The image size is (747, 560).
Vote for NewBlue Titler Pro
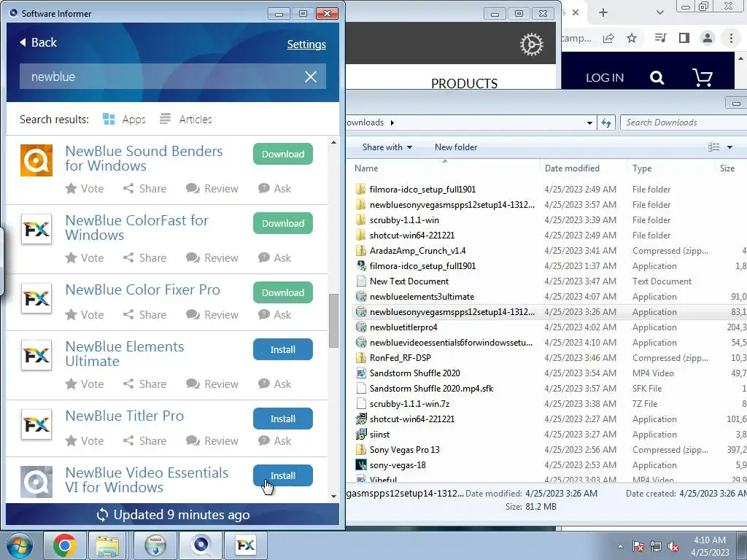85,441
